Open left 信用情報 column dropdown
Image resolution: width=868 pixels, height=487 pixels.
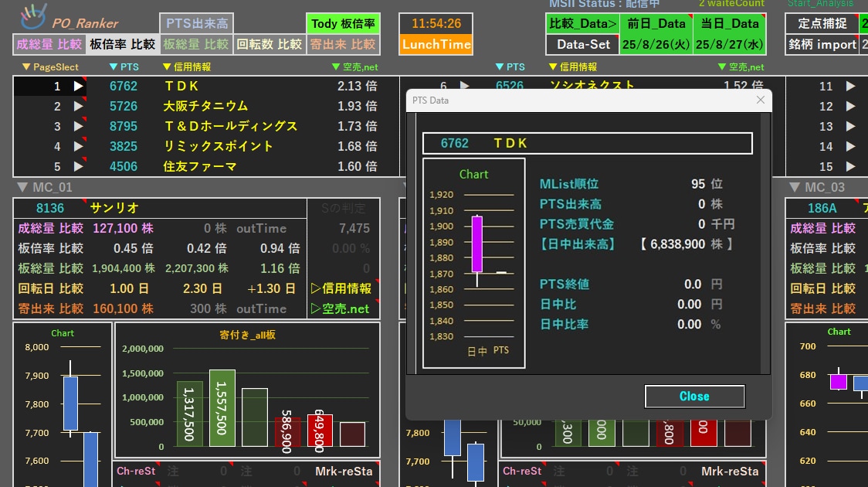point(187,67)
